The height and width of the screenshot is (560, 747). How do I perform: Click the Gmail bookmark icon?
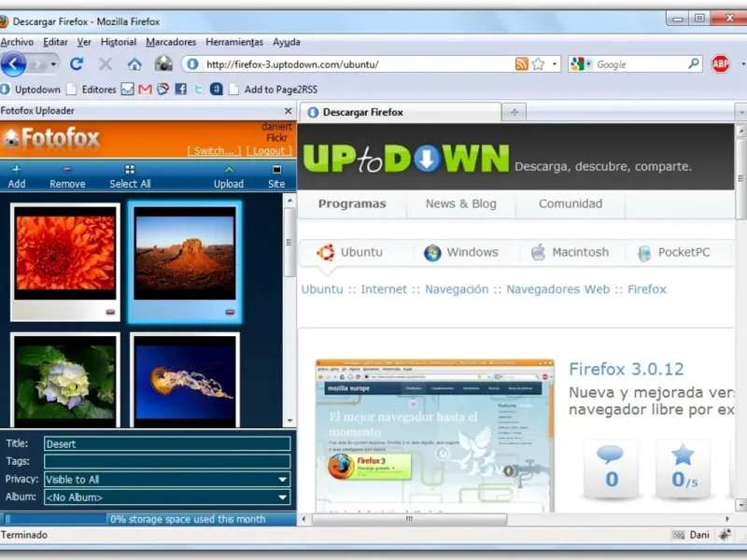coord(145,89)
